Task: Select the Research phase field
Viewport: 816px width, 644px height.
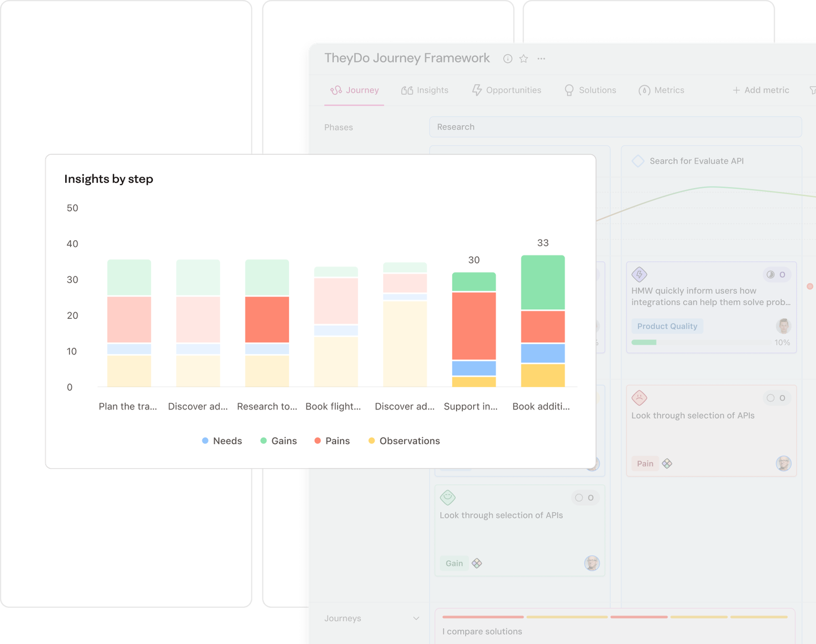Action: pos(615,127)
